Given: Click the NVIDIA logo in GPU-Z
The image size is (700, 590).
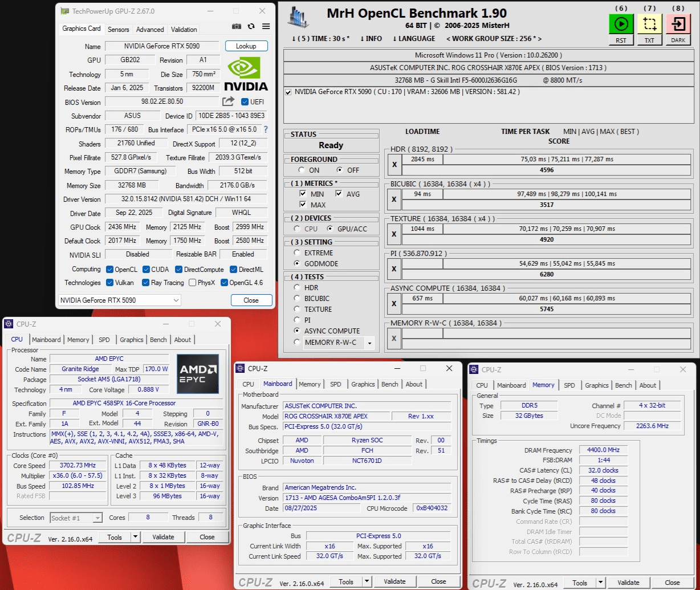Looking at the screenshot, I should pos(245,74).
